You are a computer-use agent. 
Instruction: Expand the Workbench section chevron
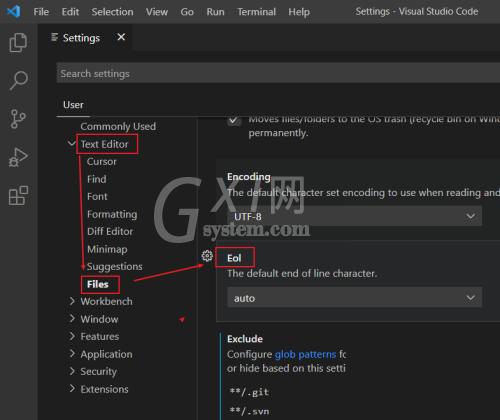72,301
